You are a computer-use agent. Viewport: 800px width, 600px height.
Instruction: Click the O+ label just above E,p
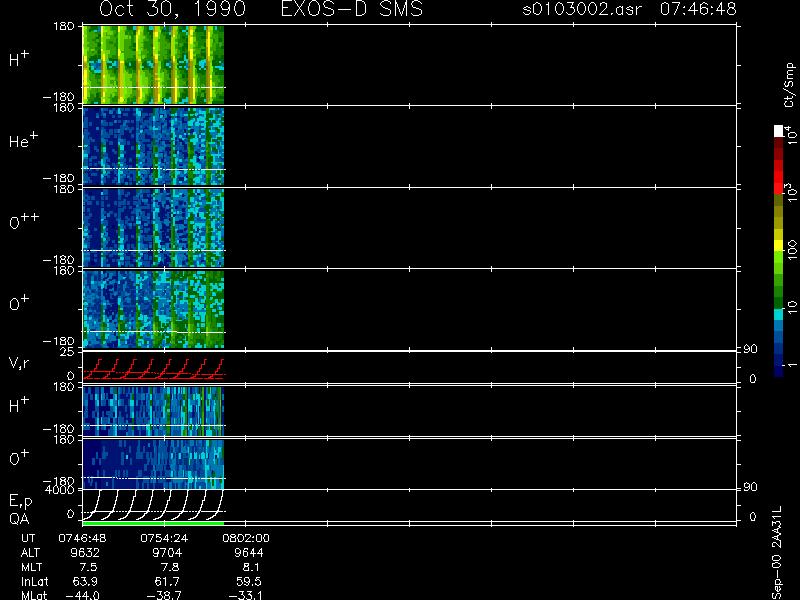point(19,458)
